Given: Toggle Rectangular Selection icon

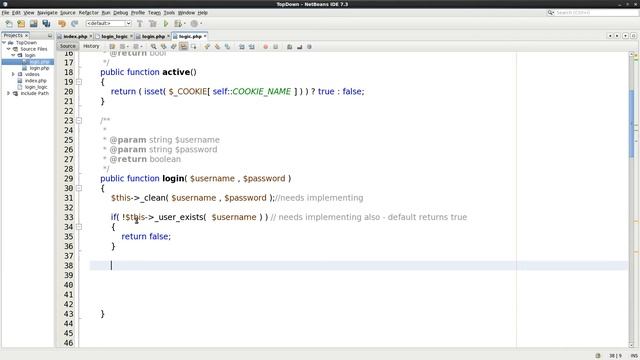Looking at the screenshot, I should (193, 47).
